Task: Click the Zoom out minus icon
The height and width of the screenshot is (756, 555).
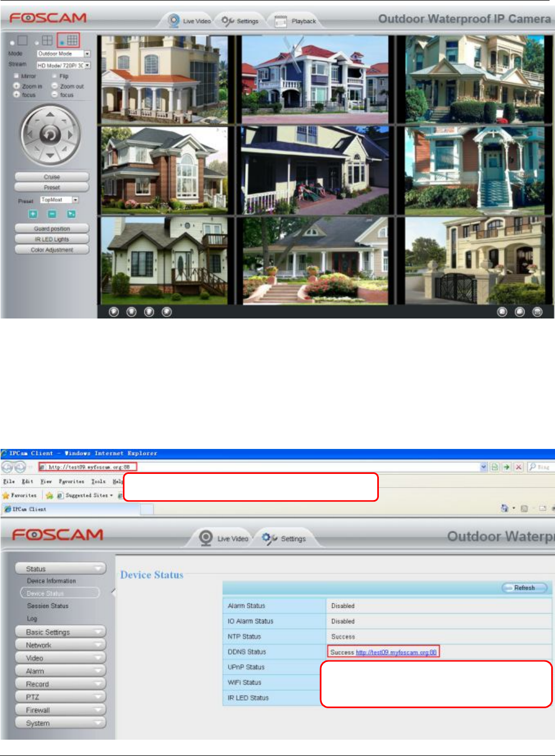Action: point(54,86)
